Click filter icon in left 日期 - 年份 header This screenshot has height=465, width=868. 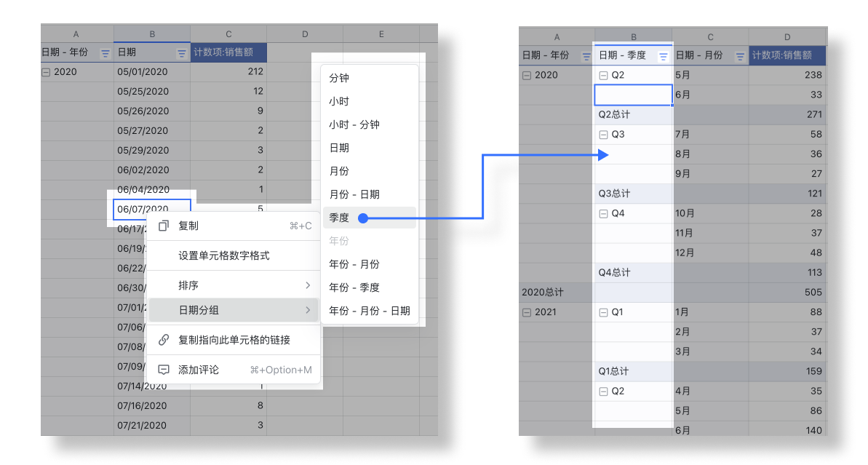(105, 53)
